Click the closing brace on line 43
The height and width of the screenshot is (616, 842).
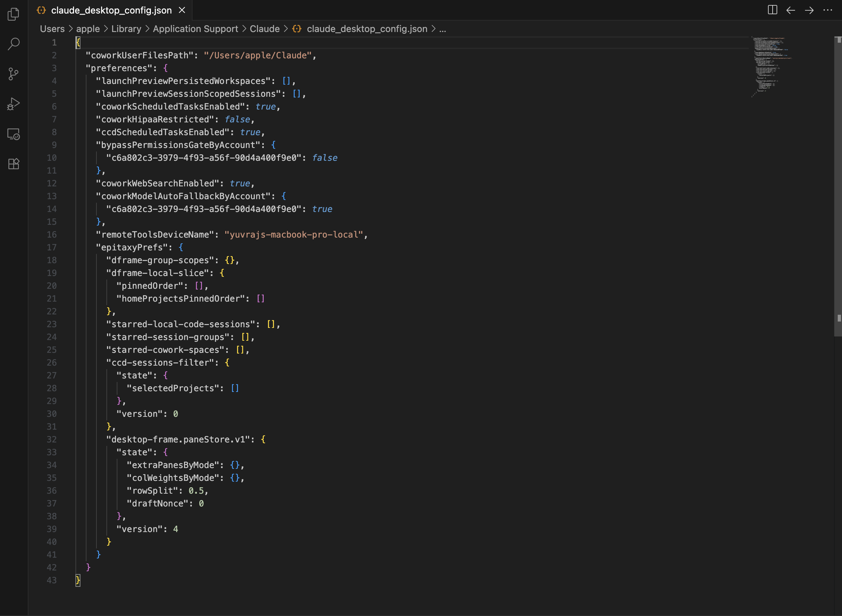pyautogui.click(x=78, y=580)
